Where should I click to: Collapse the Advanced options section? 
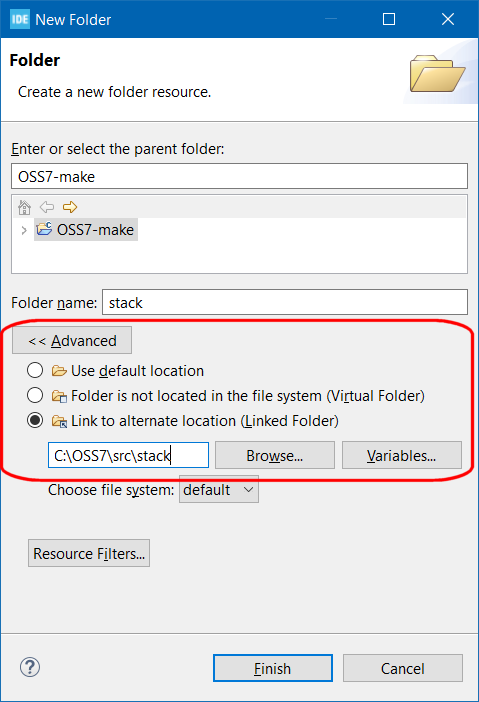click(72, 341)
